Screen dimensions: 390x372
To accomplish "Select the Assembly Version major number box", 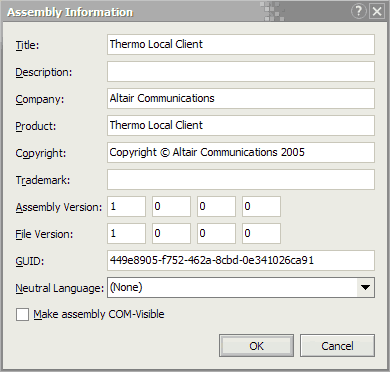I will 126,207.
